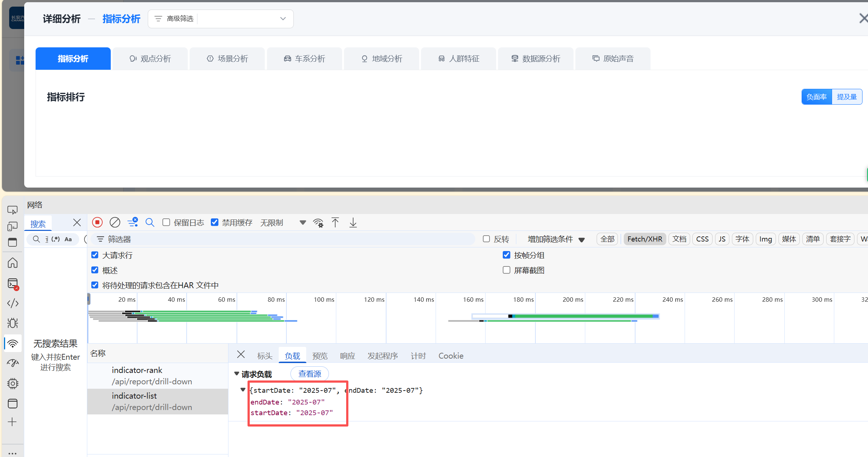Click the record network log button
This screenshot has height=457, width=868.
click(97, 222)
